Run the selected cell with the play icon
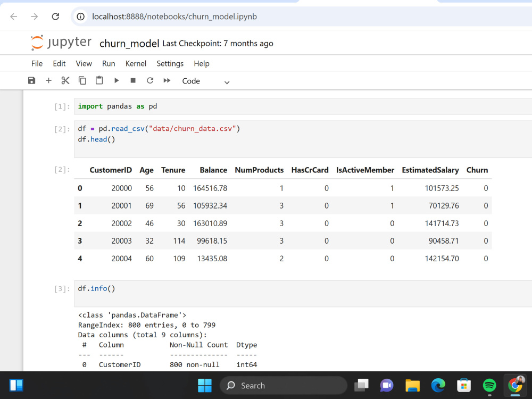Viewport: 532px width, 399px height. (x=117, y=80)
